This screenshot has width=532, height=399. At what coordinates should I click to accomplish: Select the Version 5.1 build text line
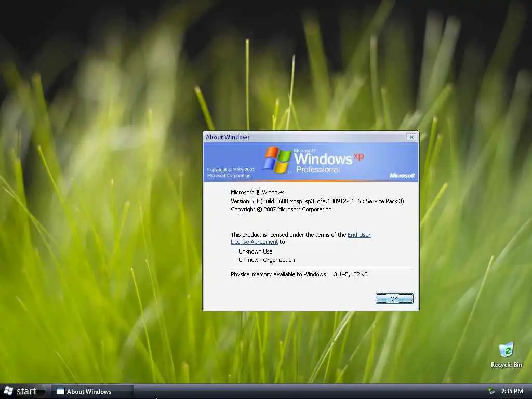pos(317,201)
